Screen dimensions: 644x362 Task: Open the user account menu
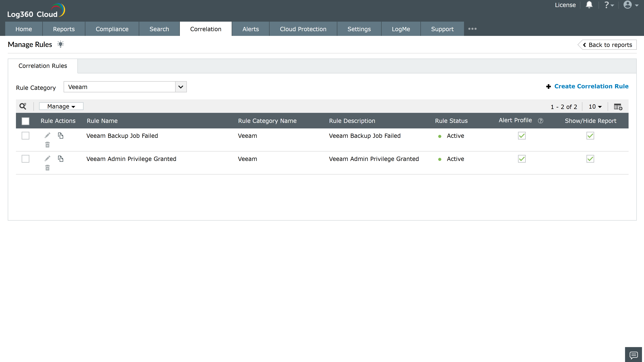(629, 5)
